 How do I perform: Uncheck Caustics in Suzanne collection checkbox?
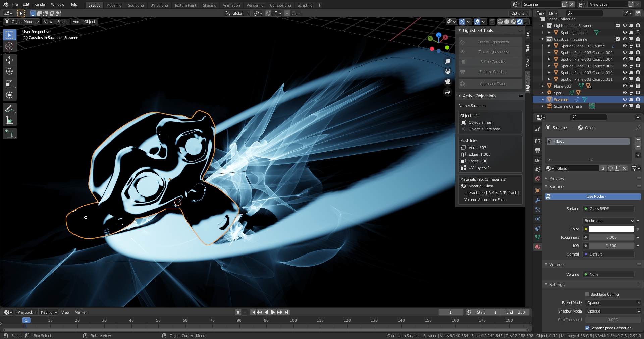click(x=618, y=39)
